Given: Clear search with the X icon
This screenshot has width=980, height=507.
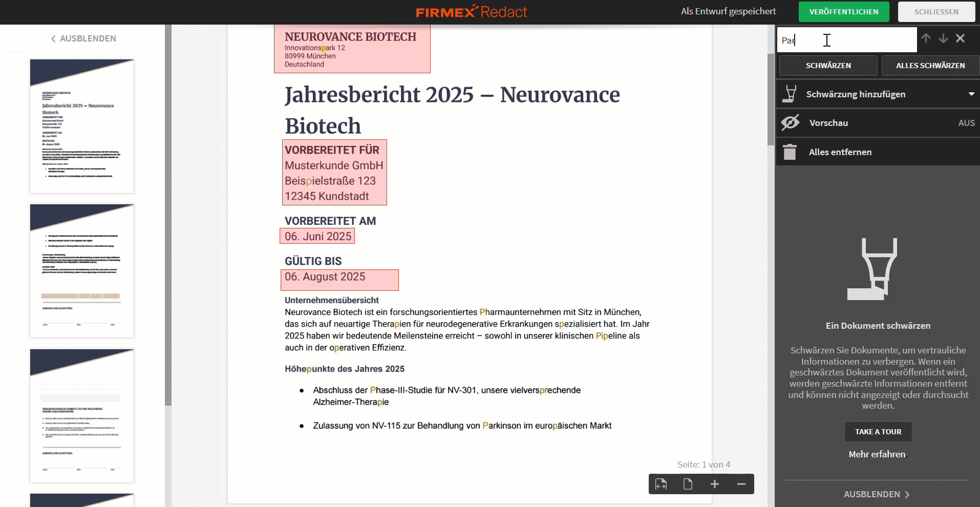Looking at the screenshot, I should (961, 38).
